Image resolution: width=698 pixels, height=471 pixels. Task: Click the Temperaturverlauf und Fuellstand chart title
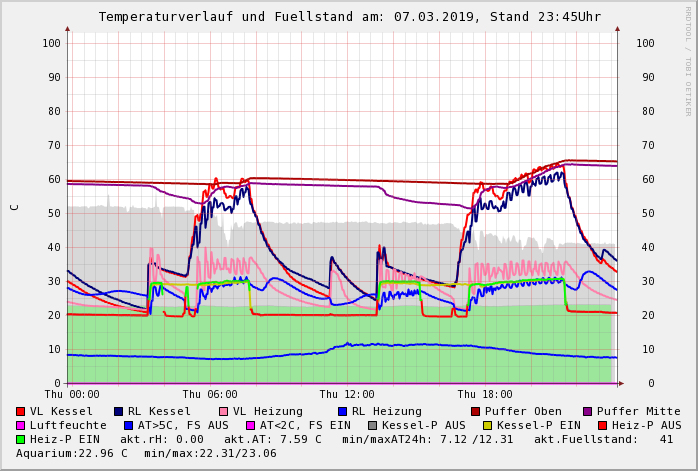click(349, 17)
